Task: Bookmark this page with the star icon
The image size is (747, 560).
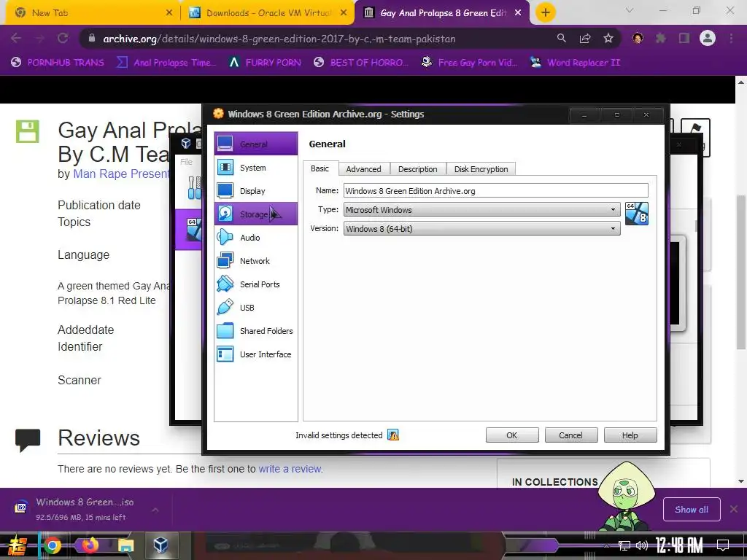Action: pyautogui.click(x=608, y=39)
